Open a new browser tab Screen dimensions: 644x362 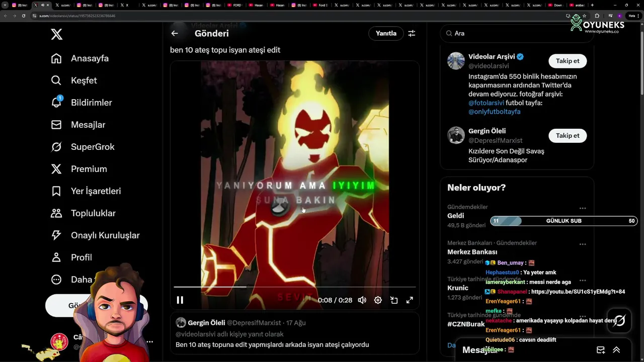pyautogui.click(x=592, y=5)
